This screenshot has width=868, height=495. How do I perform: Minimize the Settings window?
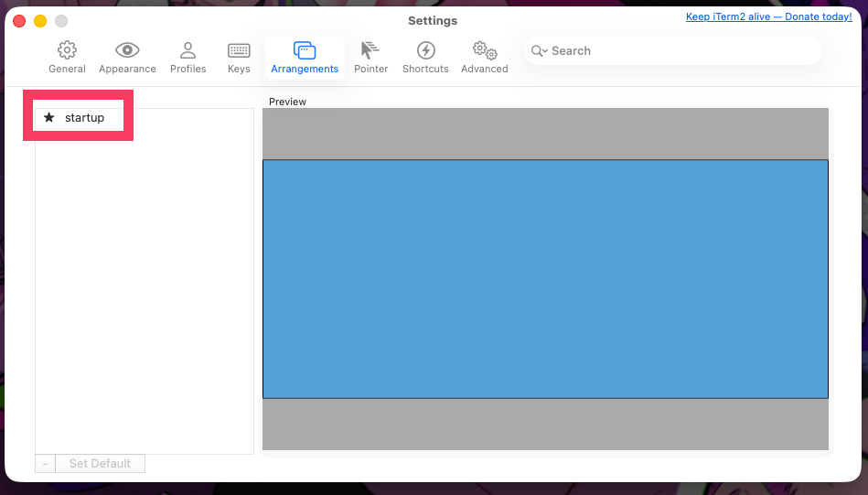[x=40, y=21]
